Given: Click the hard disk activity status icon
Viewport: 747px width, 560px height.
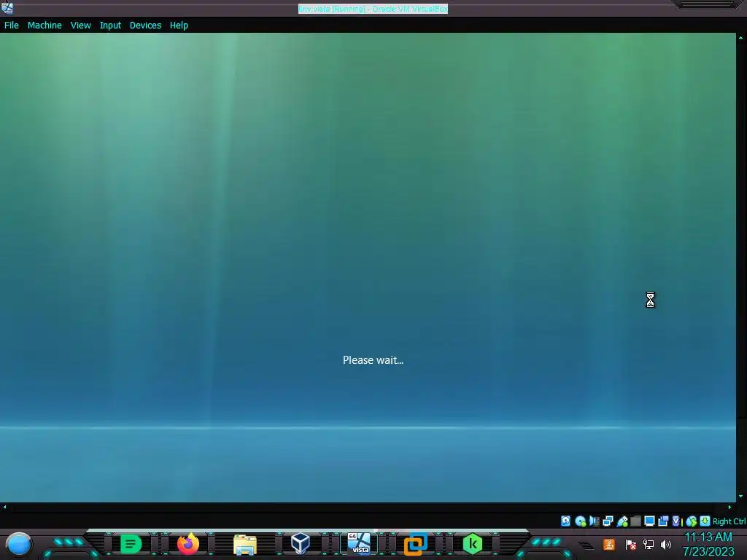Looking at the screenshot, I should pos(565,521).
